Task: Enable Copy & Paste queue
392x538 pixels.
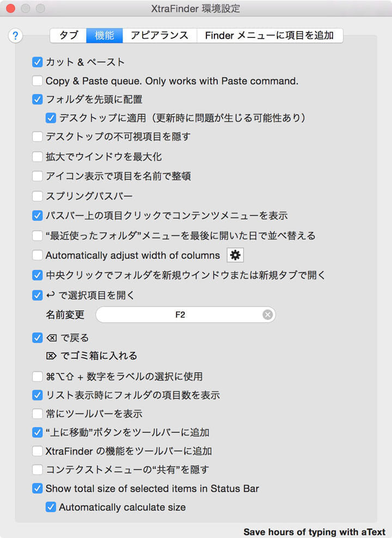Action: point(37,81)
